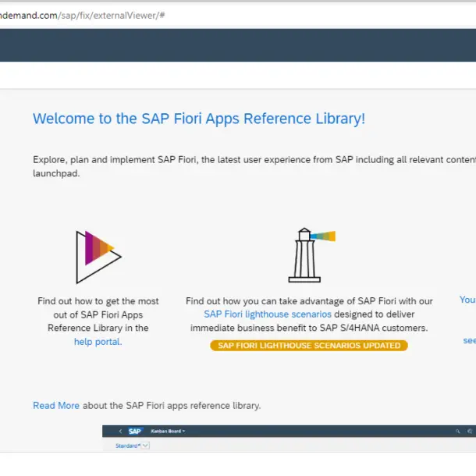Click the Welcome to SAP Fiori Apps Reference Library heading
Viewport: 476px width, 476px height.
pos(199,119)
